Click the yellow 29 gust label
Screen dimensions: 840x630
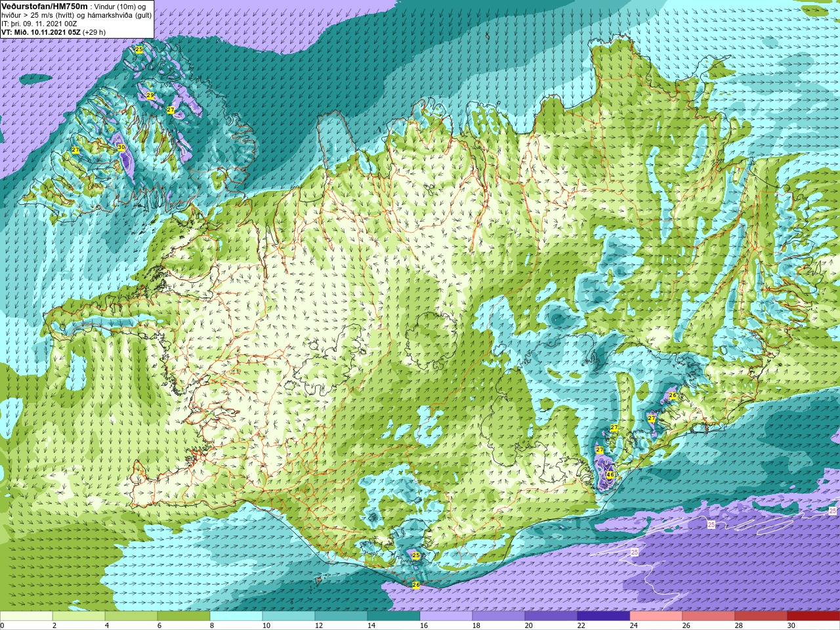click(x=150, y=96)
